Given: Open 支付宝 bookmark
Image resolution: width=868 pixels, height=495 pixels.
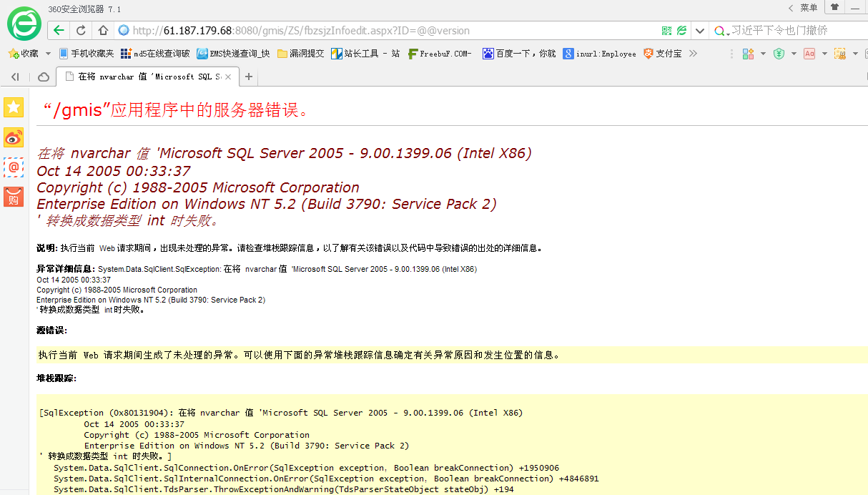Looking at the screenshot, I should pyautogui.click(x=663, y=54).
